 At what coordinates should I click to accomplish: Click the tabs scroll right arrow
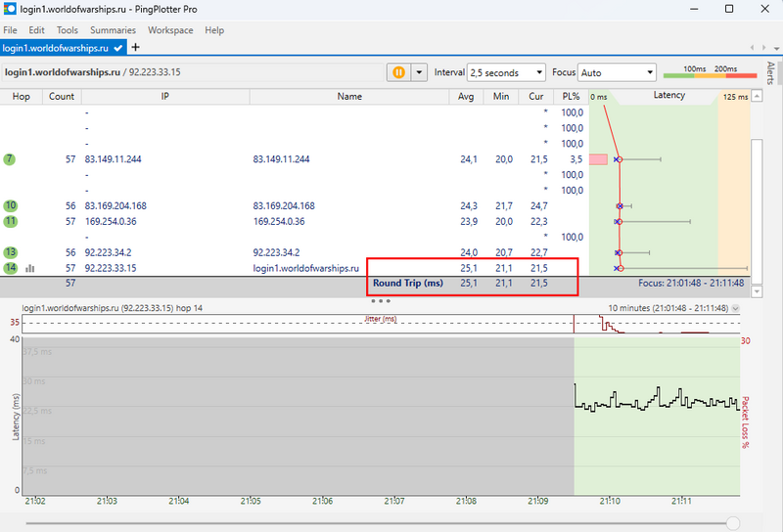click(764, 48)
